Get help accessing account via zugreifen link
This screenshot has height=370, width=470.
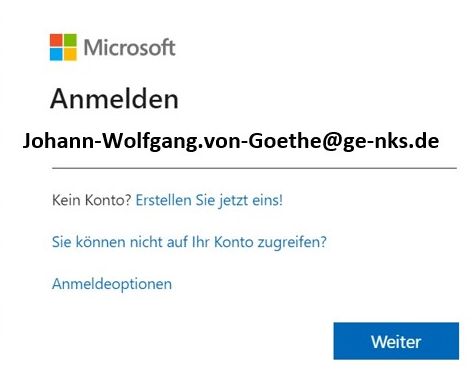point(189,242)
